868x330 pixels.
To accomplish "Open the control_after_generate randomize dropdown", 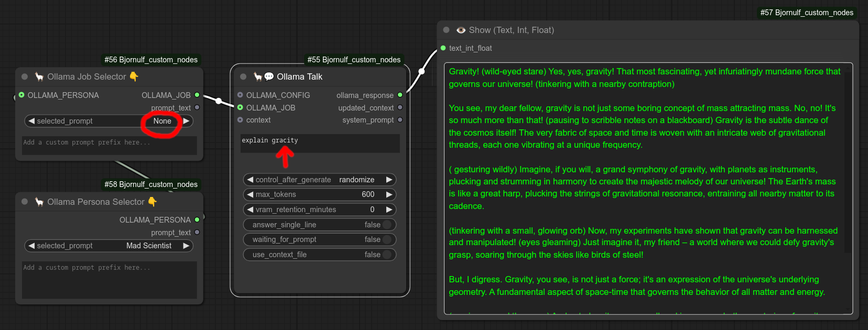I will point(356,180).
